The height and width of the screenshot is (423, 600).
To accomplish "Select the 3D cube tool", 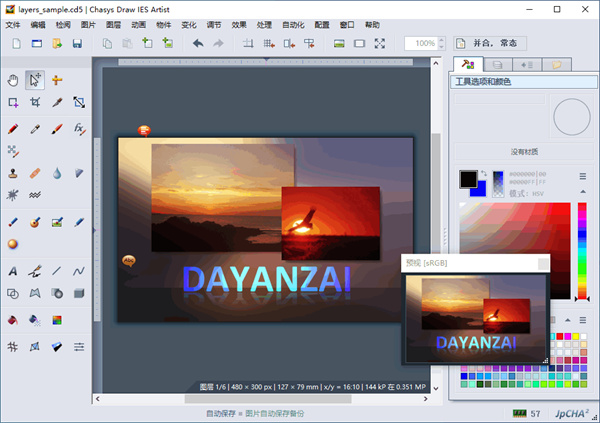I will [x=79, y=294].
